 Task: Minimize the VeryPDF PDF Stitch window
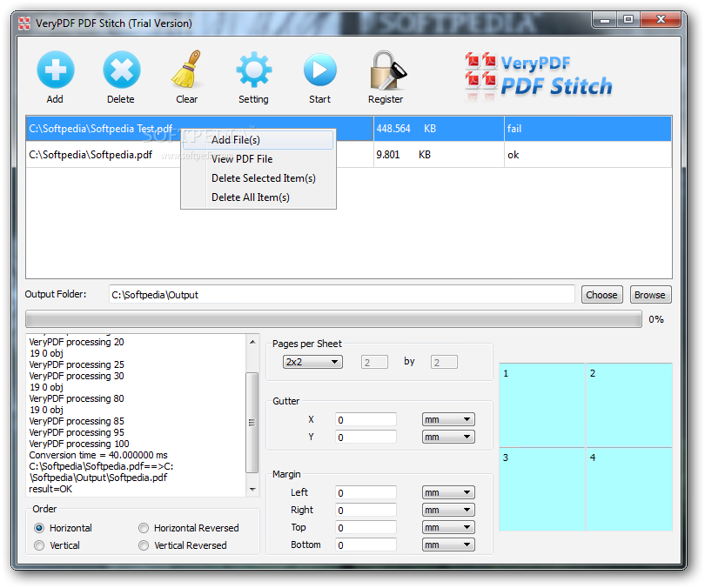(605, 20)
